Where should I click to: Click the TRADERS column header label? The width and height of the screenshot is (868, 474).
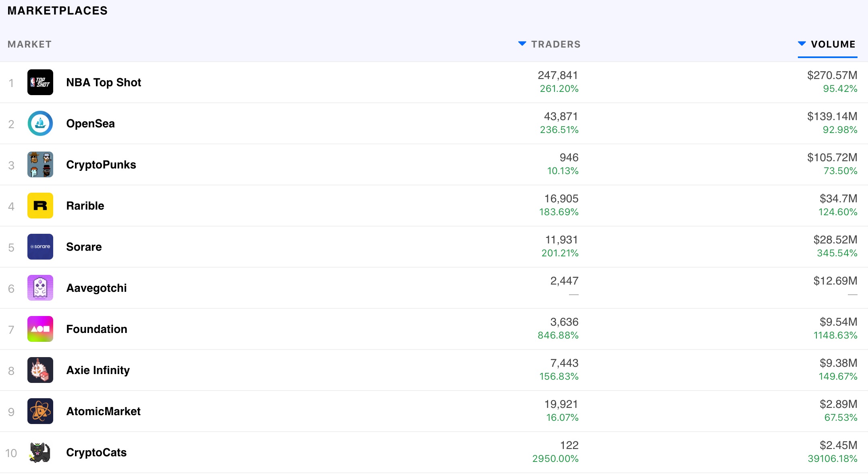[x=556, y=44]
